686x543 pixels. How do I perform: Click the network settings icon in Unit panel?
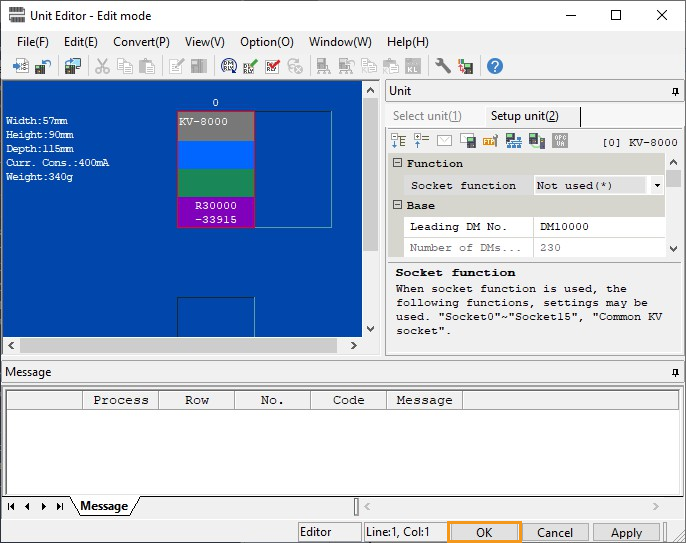[513, 141]
